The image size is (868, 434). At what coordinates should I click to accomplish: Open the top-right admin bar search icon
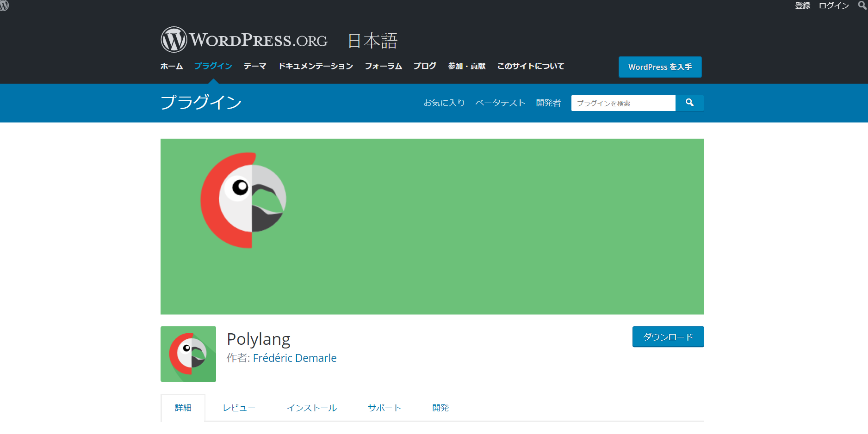[x=862, y=6]
